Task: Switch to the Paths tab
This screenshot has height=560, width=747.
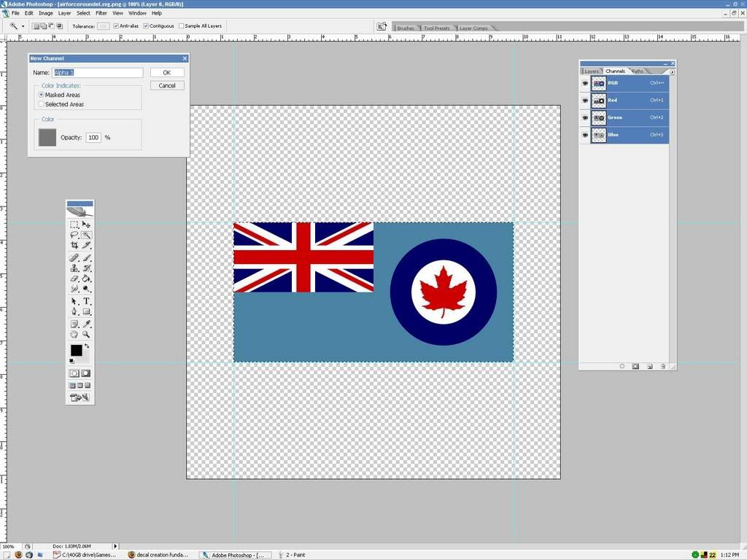Action: [x=638, y=71]
